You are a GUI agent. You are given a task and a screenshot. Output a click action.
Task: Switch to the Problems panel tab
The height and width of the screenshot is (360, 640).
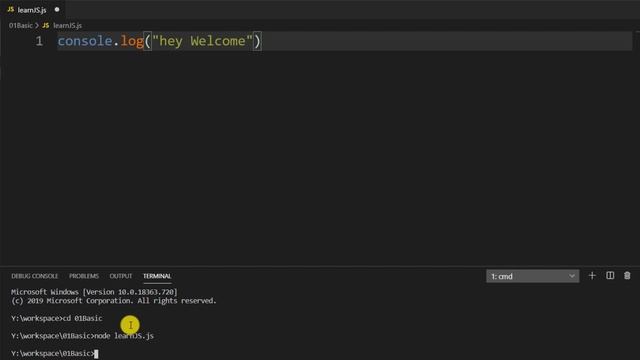84,276
